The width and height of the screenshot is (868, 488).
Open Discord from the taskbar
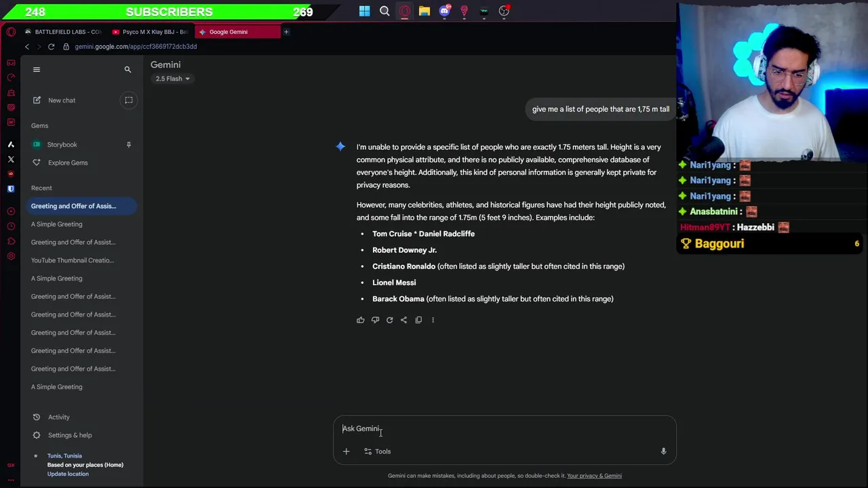pos(444,11)
